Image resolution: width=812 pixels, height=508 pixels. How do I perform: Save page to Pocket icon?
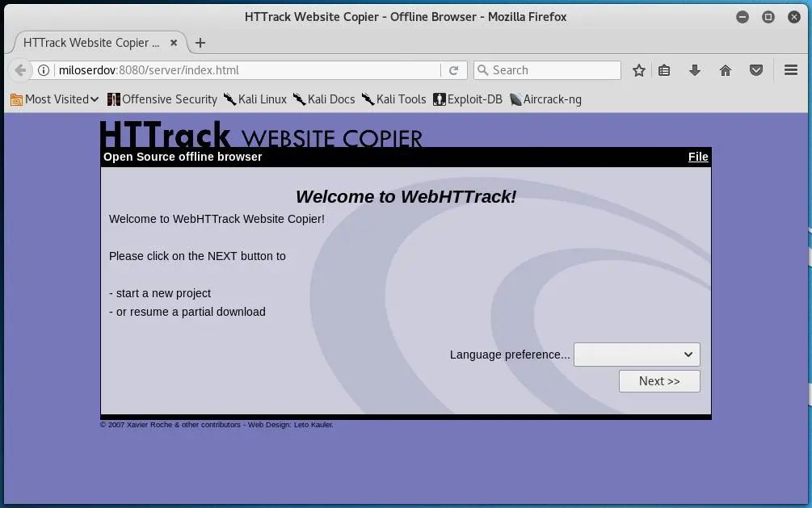(756, 70)
